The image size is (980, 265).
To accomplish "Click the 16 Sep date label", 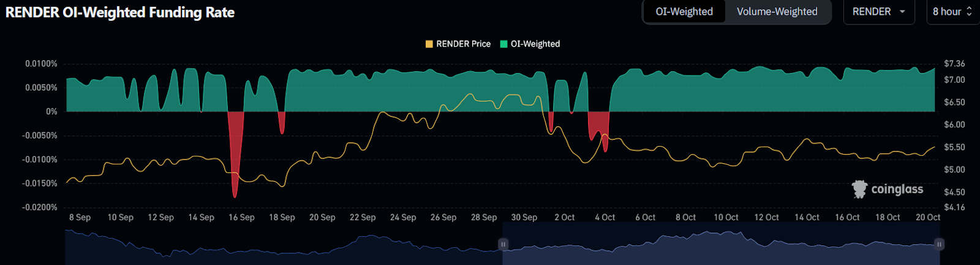I will click(241, 217).
